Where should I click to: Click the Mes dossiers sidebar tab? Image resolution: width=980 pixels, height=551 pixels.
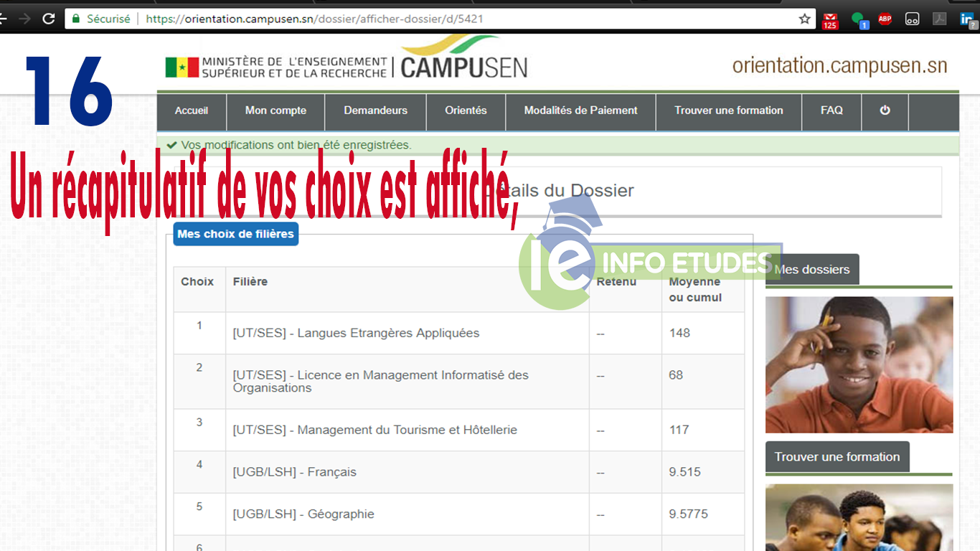tap(812, 270)
